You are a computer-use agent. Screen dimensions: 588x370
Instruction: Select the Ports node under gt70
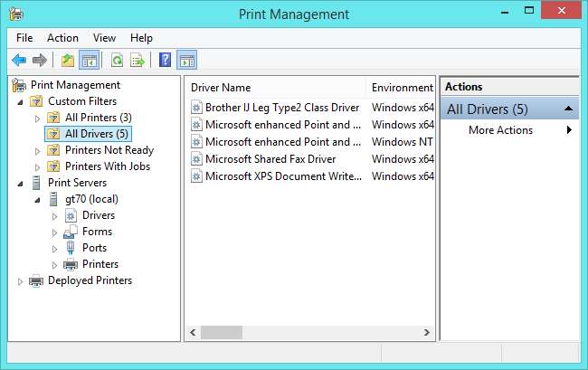(94, 248)
